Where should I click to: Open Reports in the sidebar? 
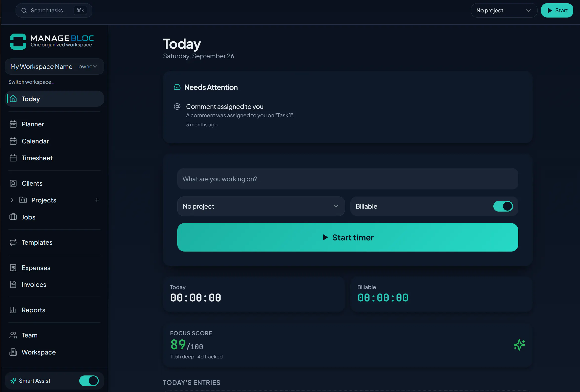tap(54, 310)
